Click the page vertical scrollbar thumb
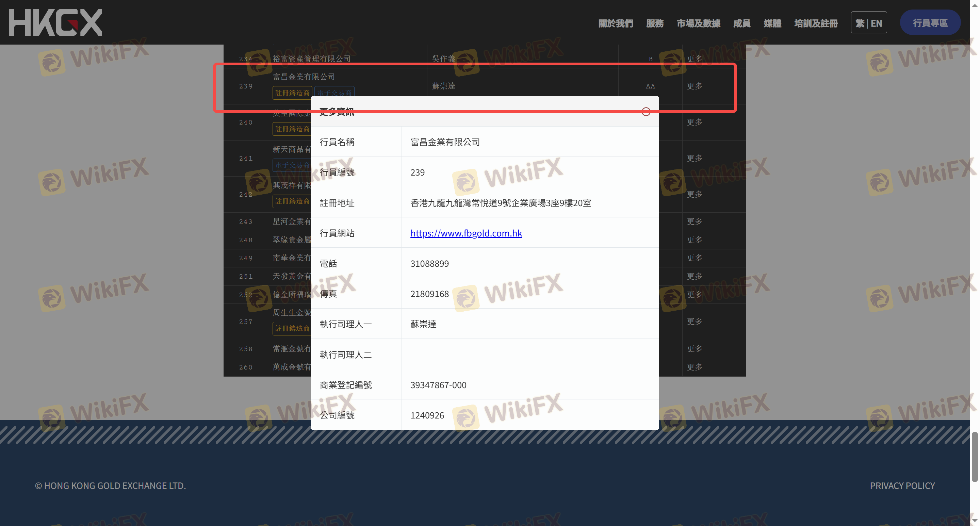 pos(974,456)
